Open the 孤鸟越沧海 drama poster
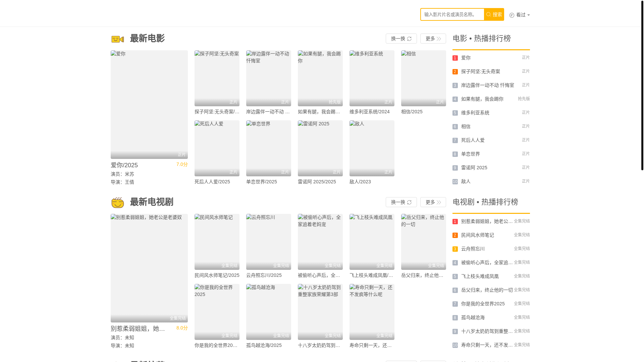This screenshot has height=362, width=644. [269, 312]
